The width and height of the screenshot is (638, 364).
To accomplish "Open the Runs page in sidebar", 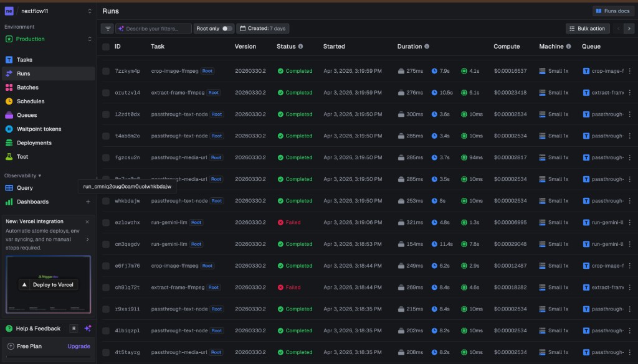I will (48, 73).
